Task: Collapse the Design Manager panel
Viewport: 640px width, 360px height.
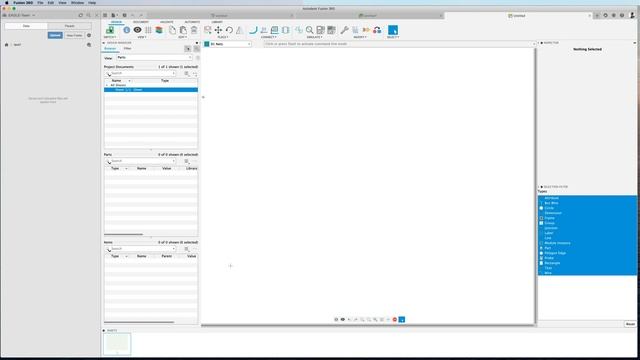Action: 104,42
